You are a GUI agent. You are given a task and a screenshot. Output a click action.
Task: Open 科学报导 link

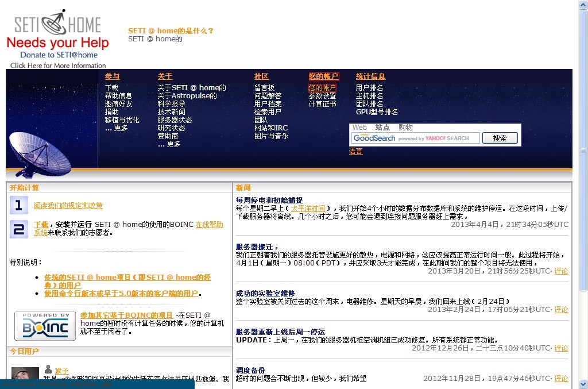(171, 104)
